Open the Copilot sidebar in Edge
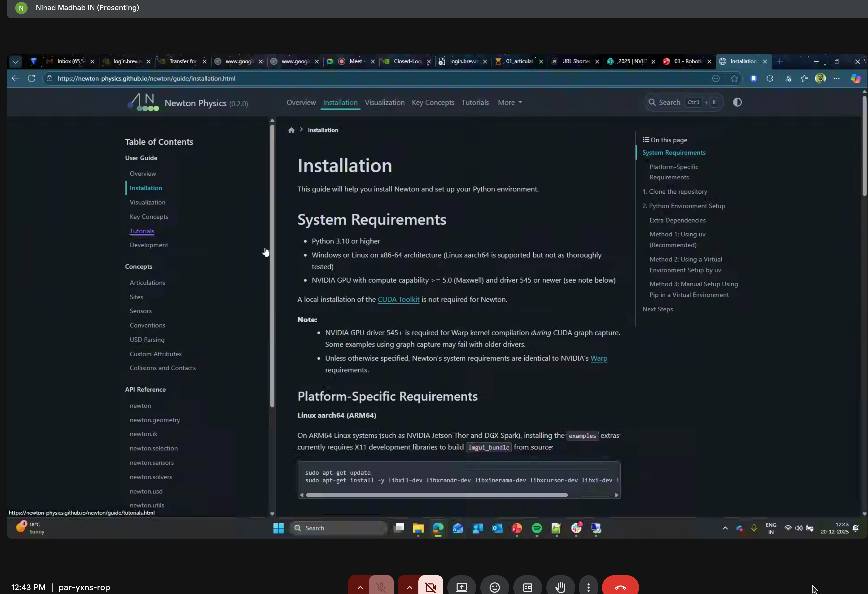 coord(855,78)
